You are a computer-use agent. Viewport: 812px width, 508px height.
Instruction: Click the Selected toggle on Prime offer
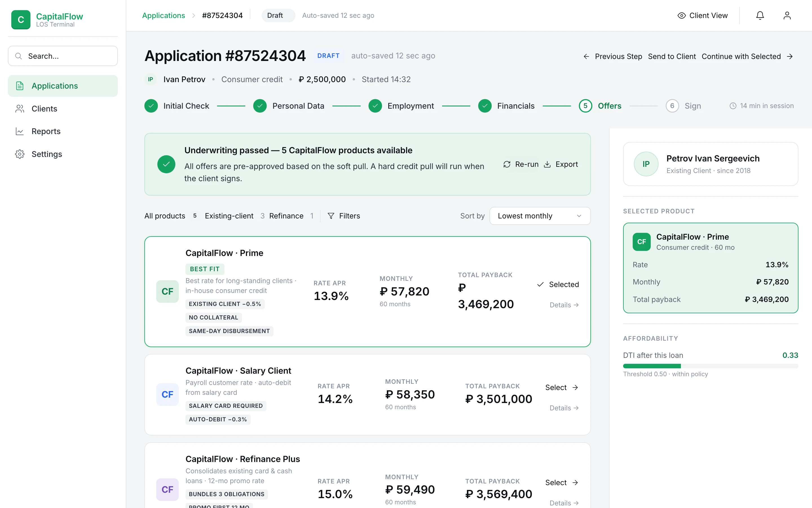click(x=558, y=284)
